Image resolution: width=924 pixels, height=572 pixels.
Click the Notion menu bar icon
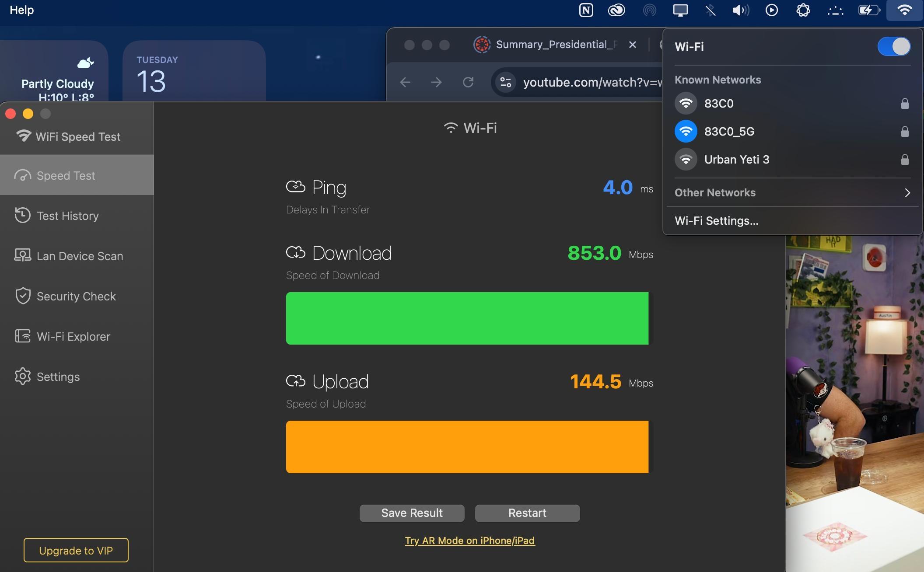(x=586, y=10)
